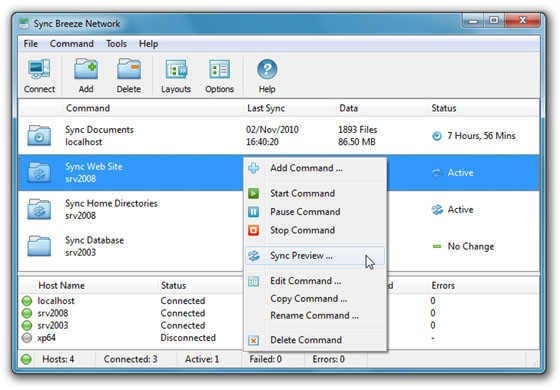Maximize the Sync Breeze Network window
This screenshot has width=560, height=390.
(x=494, y=20)
